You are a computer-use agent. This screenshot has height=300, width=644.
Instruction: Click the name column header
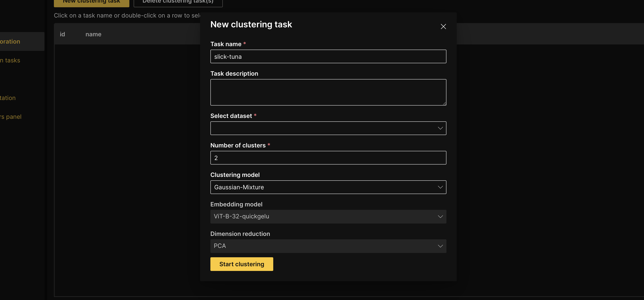(x=93, y=34)
